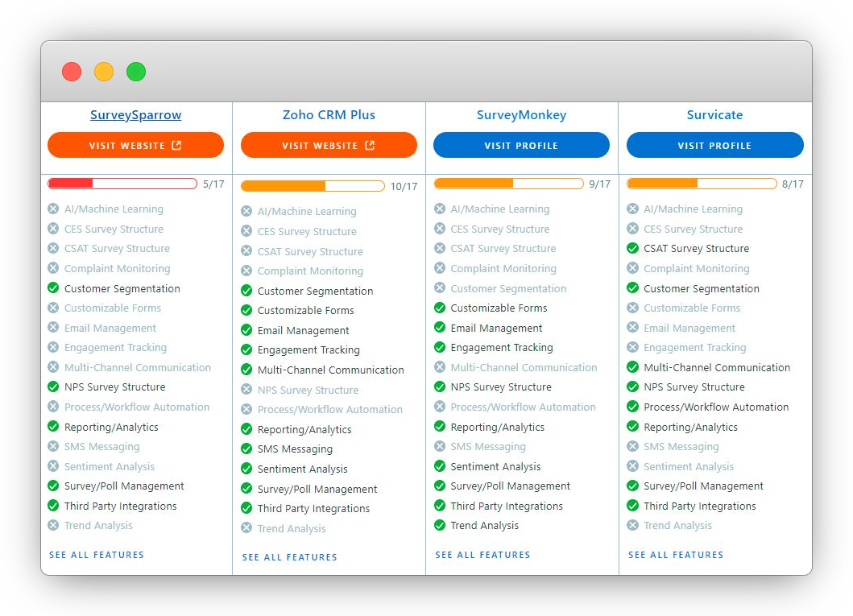Click the X icon beside Survicate Sentiment Analysis
853x616 pixels.
[632, 466]
